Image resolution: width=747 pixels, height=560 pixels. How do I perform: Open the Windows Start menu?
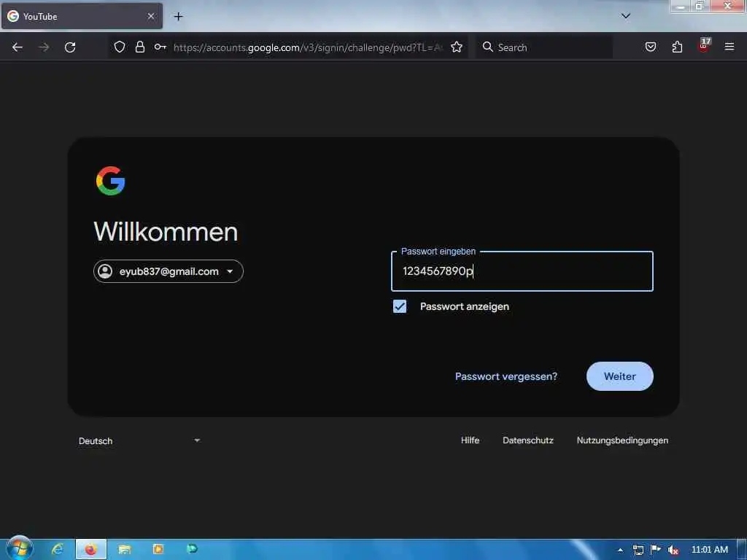point(20,548)
